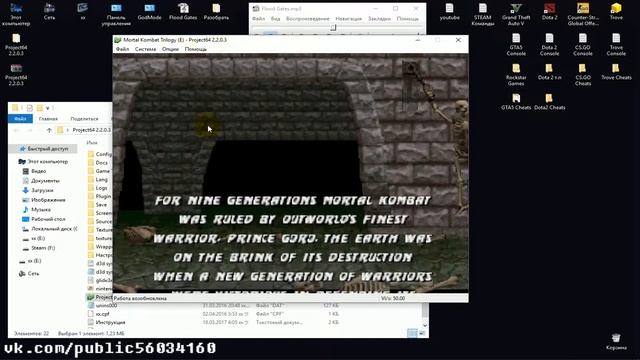Open the GTA5 Console file
The height and width of the screenshot is (360, 640).
tap(516, 44)
